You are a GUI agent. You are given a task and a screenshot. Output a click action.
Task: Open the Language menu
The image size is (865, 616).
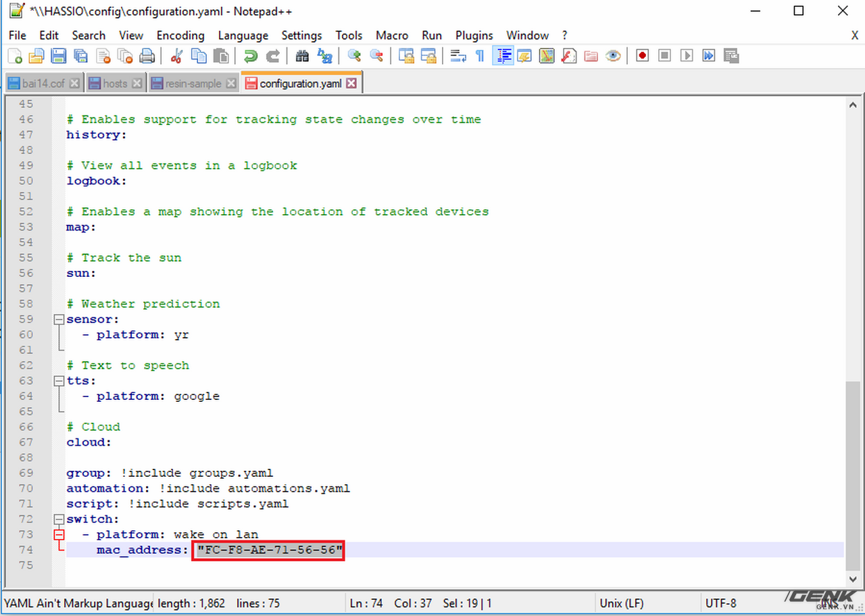point(243,35)
